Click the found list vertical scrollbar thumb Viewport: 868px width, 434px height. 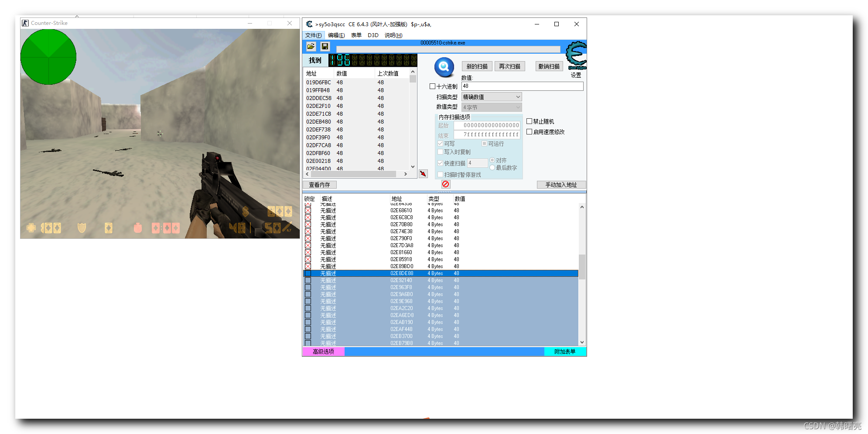tap(413, 79)
